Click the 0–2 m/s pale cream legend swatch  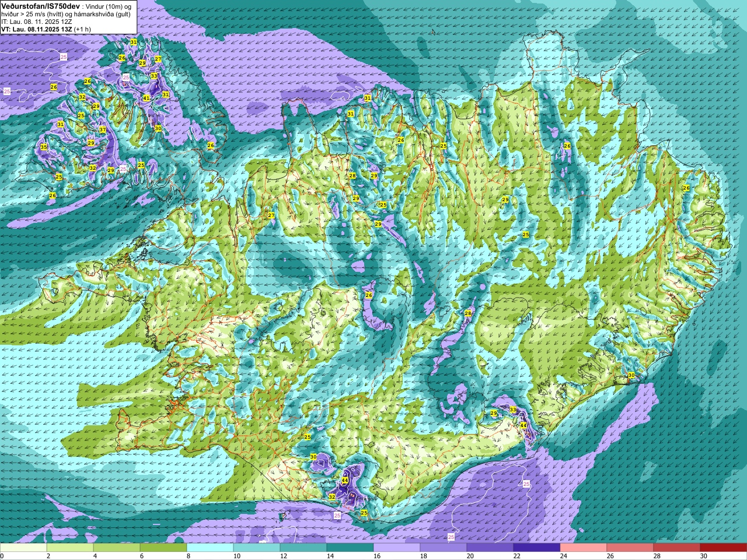coord(23,548)
